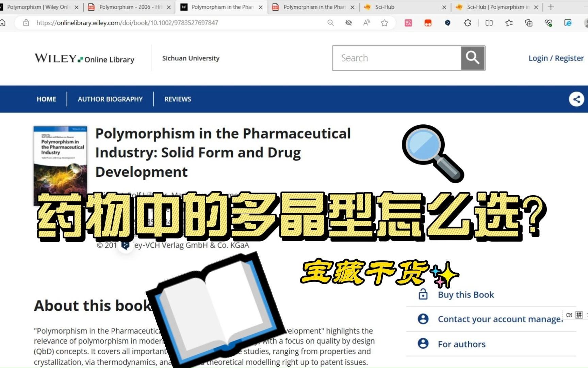
Task: Click the red extension icon in the toolbar
Action: [x=428, y=23]
